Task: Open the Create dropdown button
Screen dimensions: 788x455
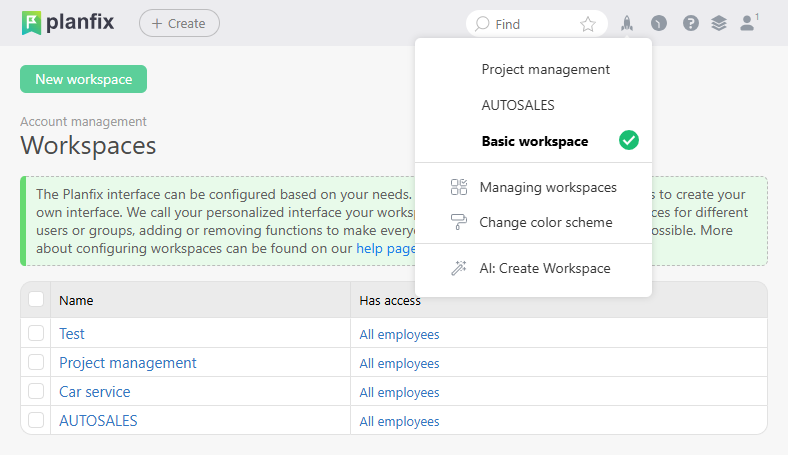Action: coord(179,23)
